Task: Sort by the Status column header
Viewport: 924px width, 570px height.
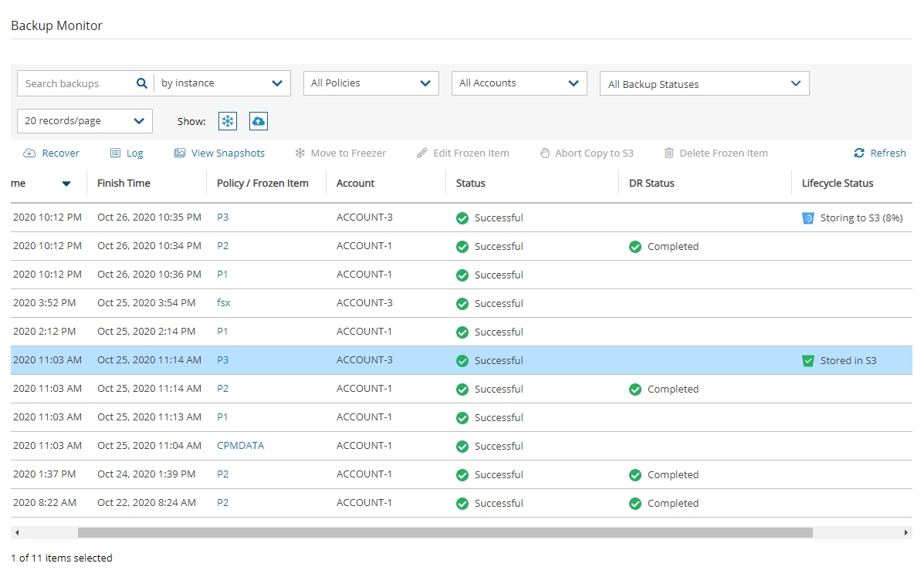Action: (x=470, y=184)
